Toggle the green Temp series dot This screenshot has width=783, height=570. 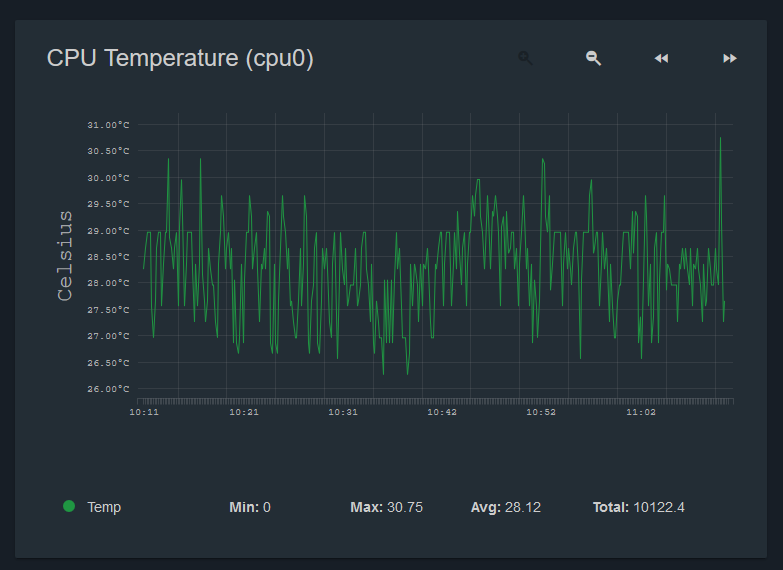69,507
